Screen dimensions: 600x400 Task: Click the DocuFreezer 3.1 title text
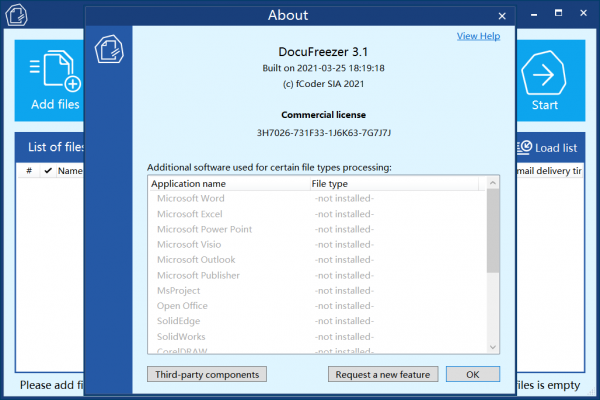tap(323, 52)
